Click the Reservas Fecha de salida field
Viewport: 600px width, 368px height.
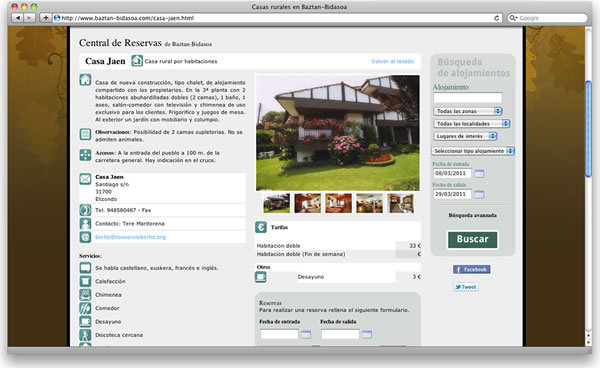[x=341, y=334]
